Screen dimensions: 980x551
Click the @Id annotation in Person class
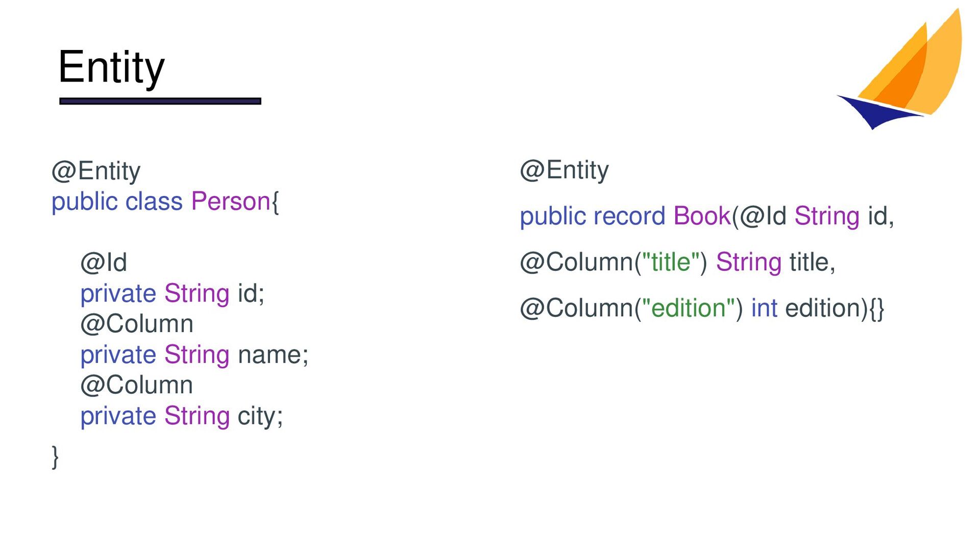[x=104, y=262]
